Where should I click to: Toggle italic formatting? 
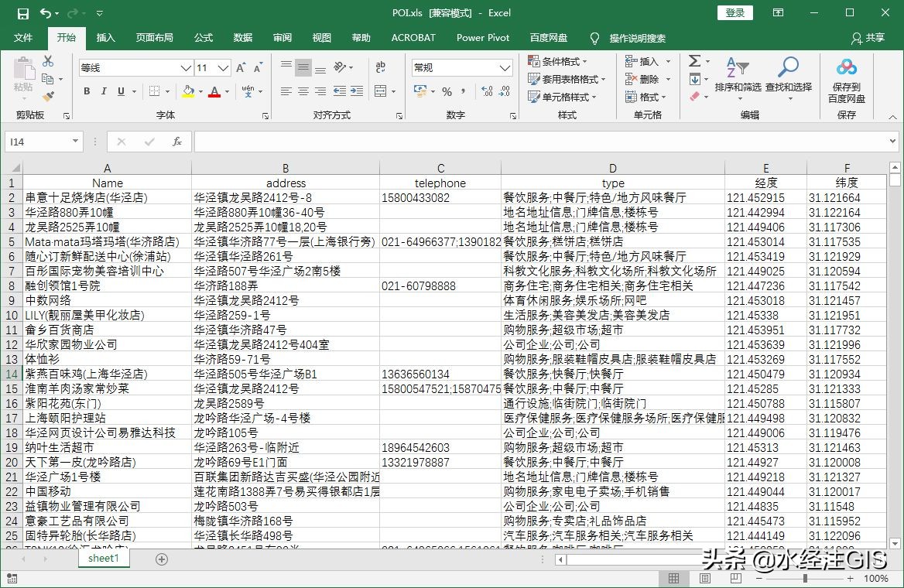(x=104, y=91)
